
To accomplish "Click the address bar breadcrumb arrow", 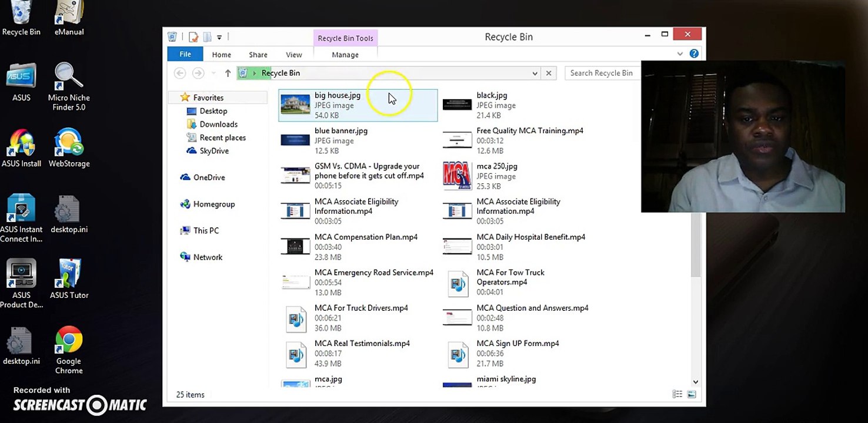I will [255, 73].
